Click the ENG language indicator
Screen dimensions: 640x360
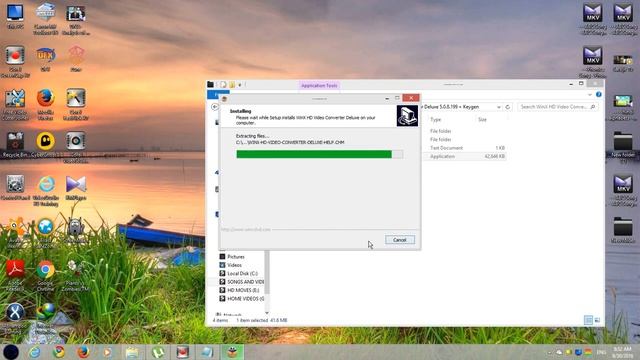click(601, 352)
